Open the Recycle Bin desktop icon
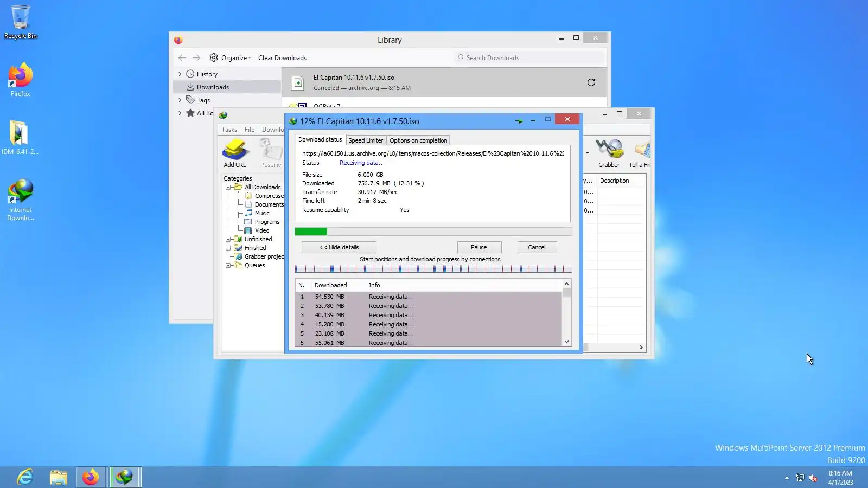The width and height of the screenshot is (868, 488). pos(21,22)
